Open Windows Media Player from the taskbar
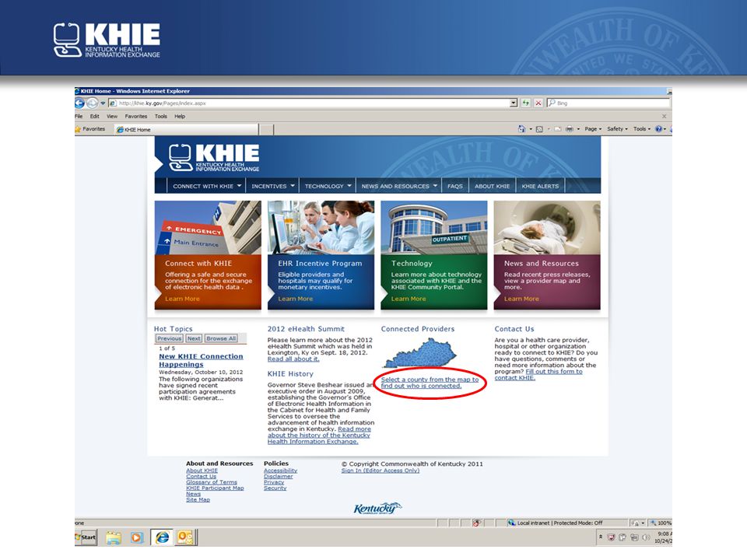The height and width of the screenshot is (560, 747). 137,537
